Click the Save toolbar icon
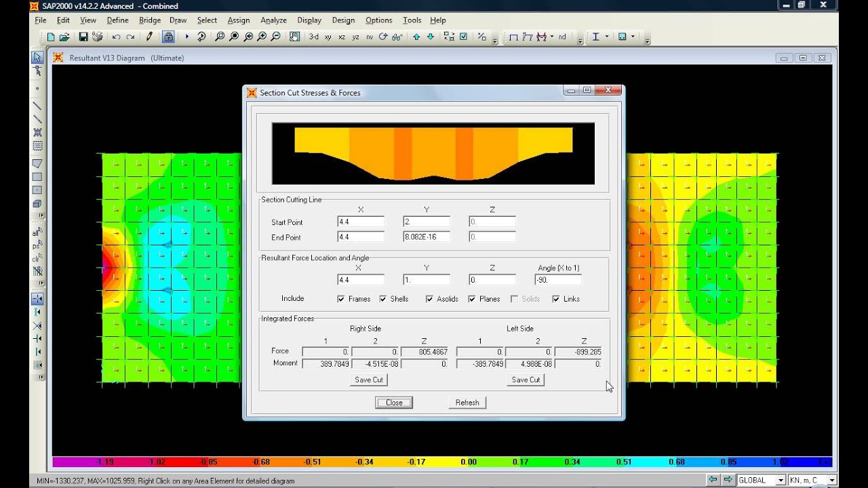The width and height of the screenshot is (868, 488). [83, 37]
